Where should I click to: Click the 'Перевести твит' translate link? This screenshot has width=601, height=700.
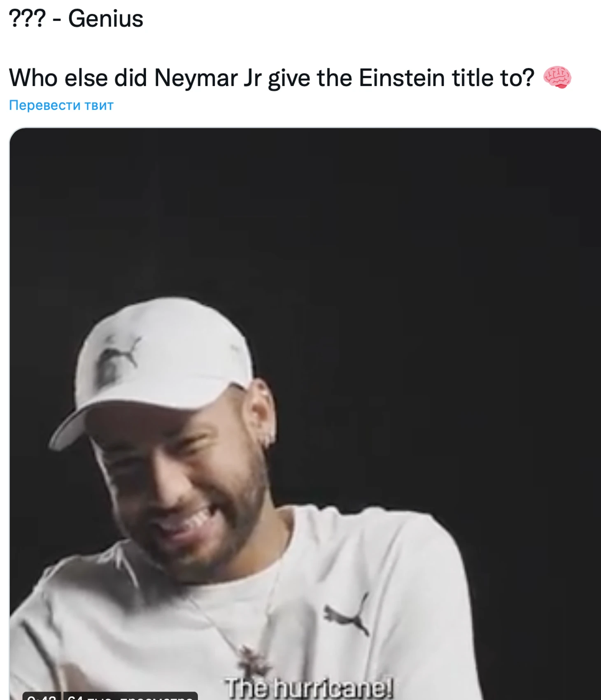pos(61,105)
